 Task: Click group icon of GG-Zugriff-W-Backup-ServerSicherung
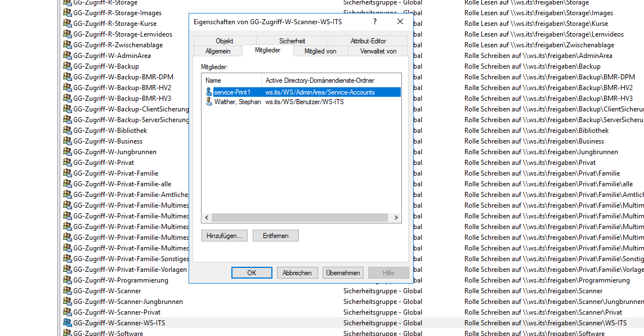click(x=68, y=119)
